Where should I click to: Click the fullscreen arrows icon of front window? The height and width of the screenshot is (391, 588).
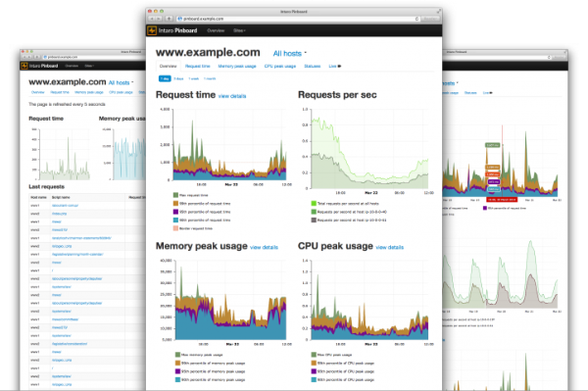[x=438, y=12]
